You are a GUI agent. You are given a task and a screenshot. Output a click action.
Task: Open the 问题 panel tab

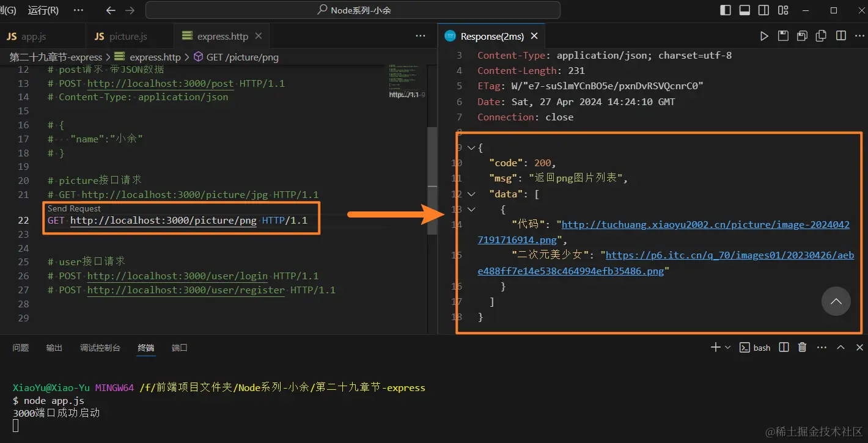click(21, 348)
